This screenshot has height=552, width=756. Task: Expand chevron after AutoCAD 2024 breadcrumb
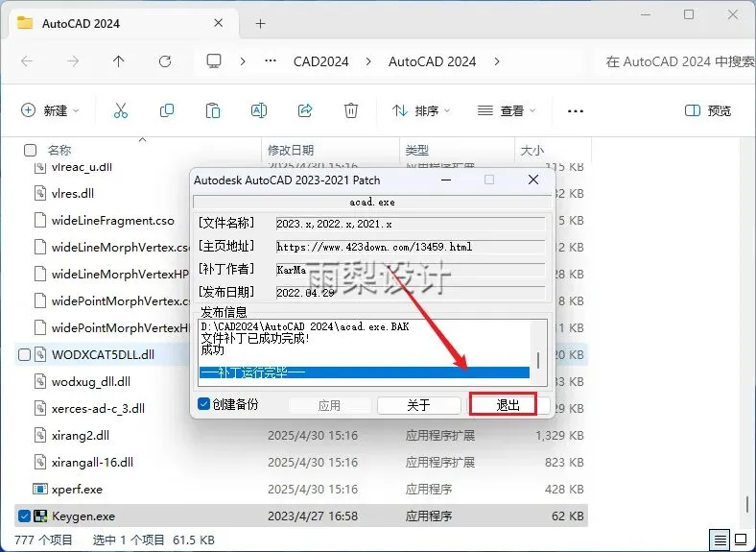coord(497,61)
